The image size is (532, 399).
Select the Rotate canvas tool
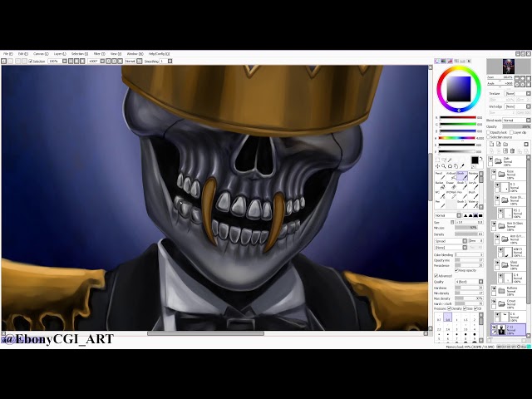[450, 166]
